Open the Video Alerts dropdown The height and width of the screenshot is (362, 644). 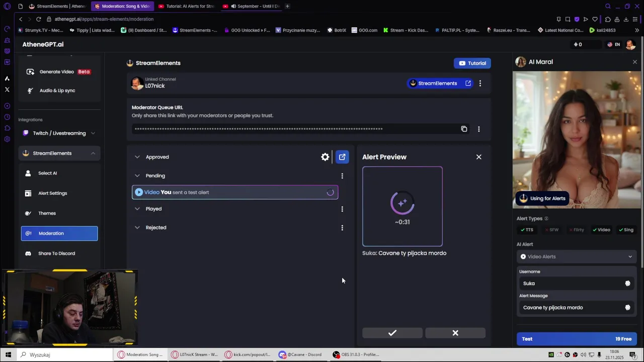coord(577,256)
